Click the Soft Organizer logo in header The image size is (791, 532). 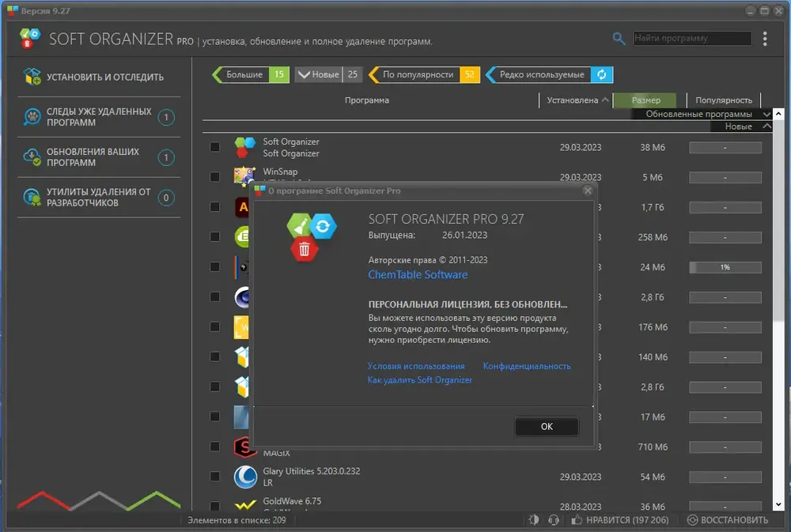30,39
